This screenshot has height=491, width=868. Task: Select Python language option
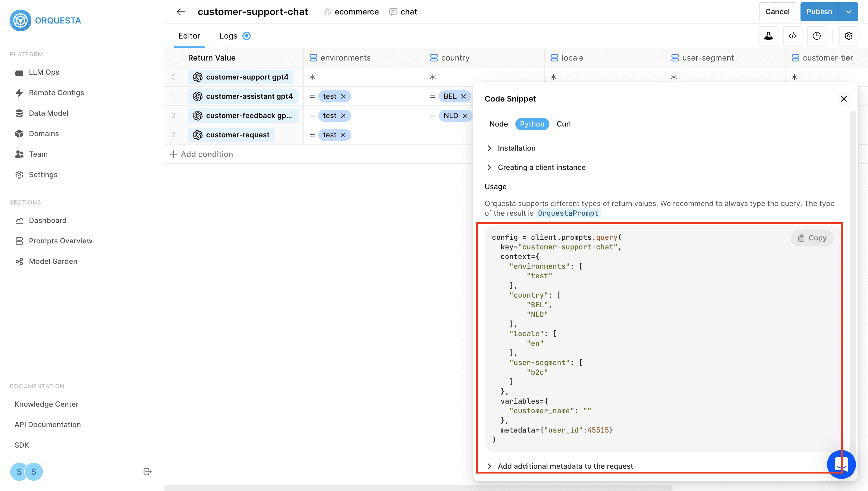point(532,124)
